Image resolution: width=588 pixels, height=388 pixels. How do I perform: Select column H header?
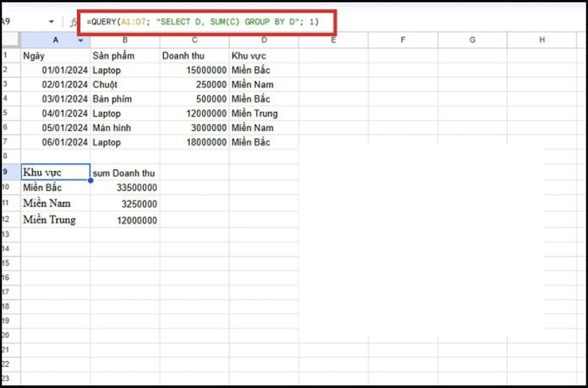[542, 40]
